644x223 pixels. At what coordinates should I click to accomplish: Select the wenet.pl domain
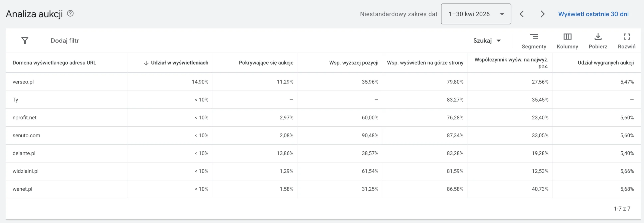[22, 189]
